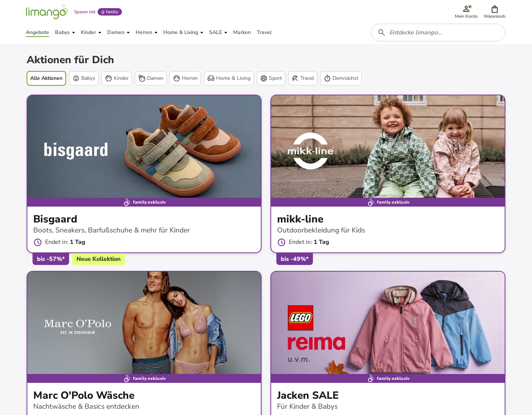Image resolution: width=532 pixels, height=415 pixels.
Task: Click 'Boots, Sneakers, Barfußschuhe & mehr für Kinder'
Action: pos(112,230)
